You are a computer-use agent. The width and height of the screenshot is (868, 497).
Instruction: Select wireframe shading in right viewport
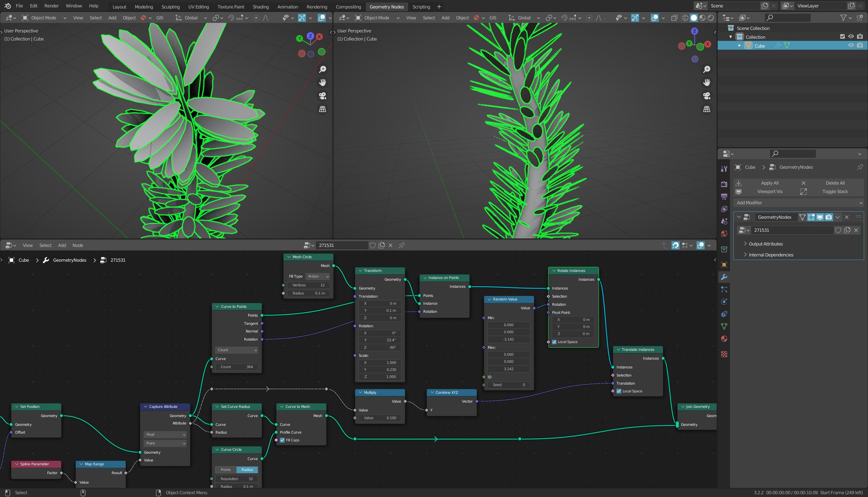pos(685,18)
